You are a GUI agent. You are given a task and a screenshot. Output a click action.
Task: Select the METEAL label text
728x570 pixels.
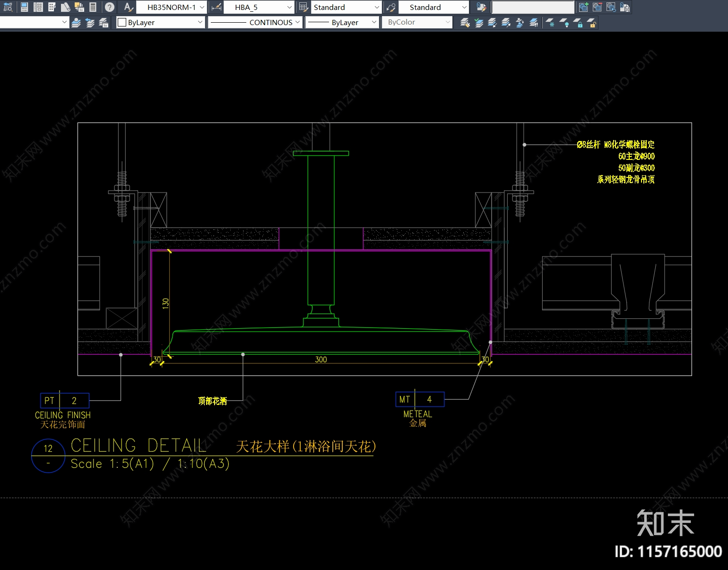click(x=418, y=414)
